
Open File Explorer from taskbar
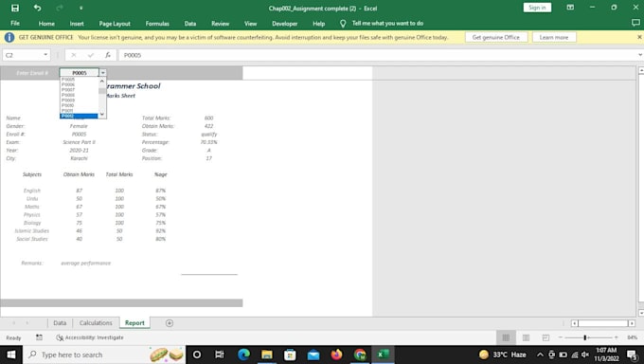pyautogui.click(x=267, y=355)
